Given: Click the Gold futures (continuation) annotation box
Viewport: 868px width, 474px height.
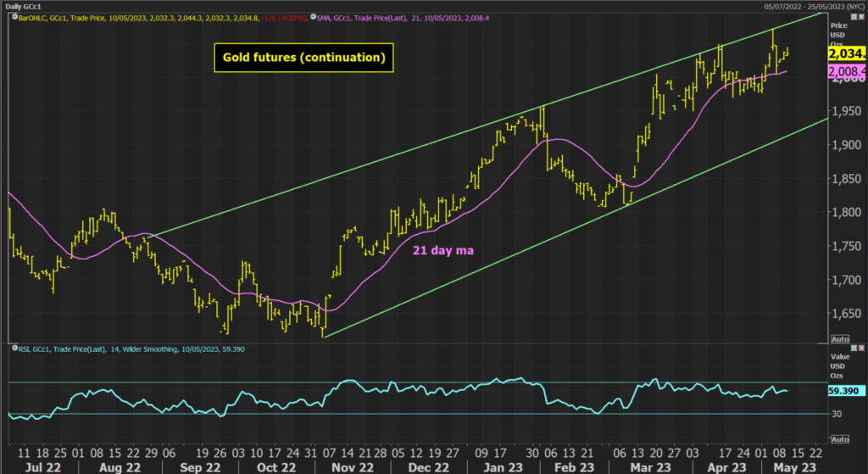Looking at the screenshot, I should (x=303, y=59).
